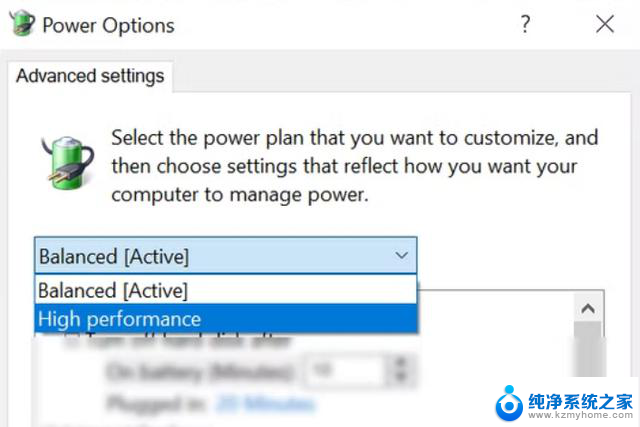
Task: Click the question mark help icon
Action: [x=525, y=24]
